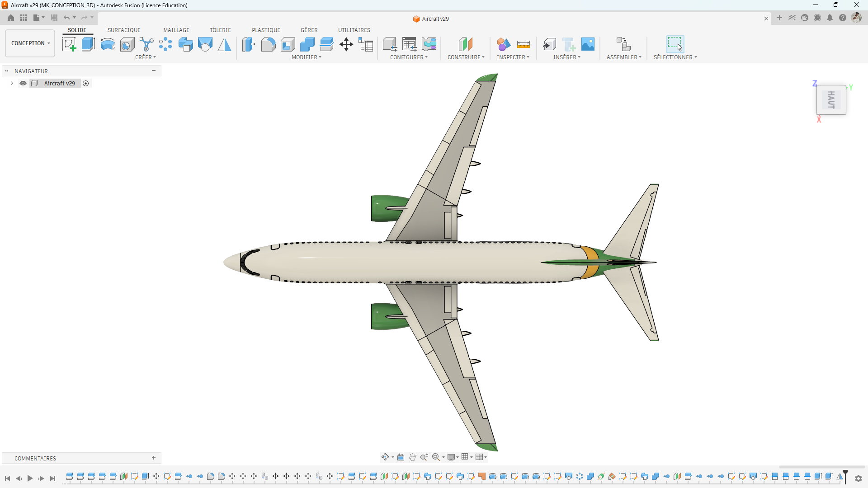Screen dimensions: 868x488
Task: Click the Orbit navigation tool
Action: [385, 457]
